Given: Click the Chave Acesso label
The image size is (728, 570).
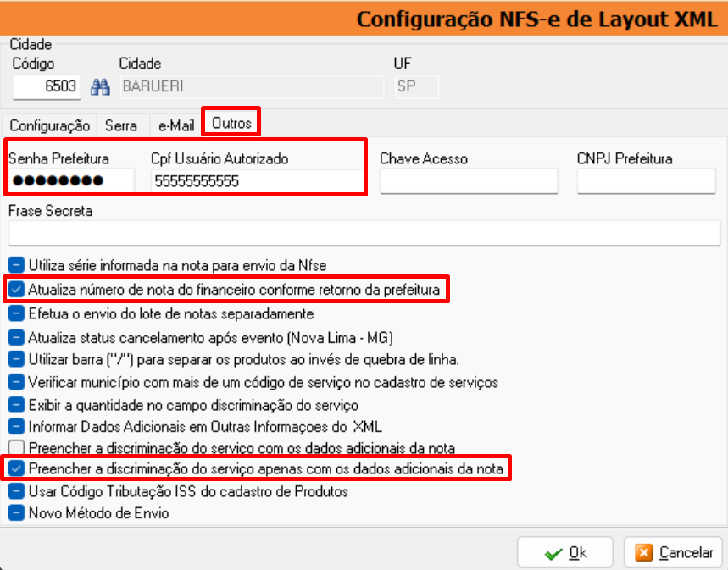Looking at the screenshot, I should click(424, 158).
